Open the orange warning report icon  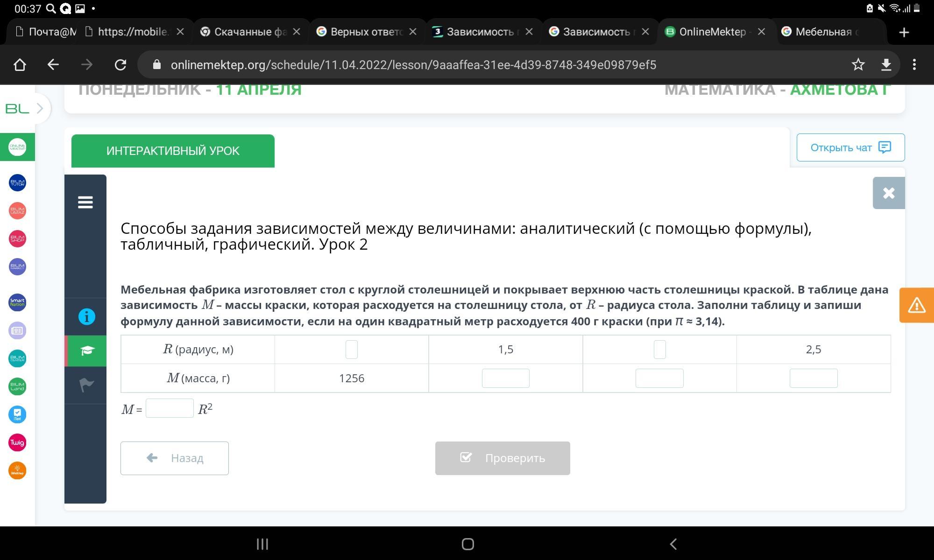916,305
